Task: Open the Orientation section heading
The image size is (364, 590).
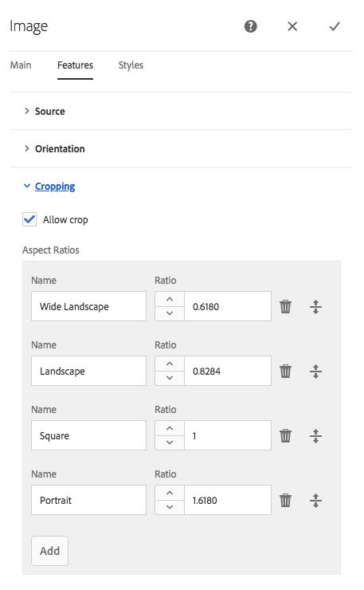Action: pyautogui.click(x=60, y=149)
